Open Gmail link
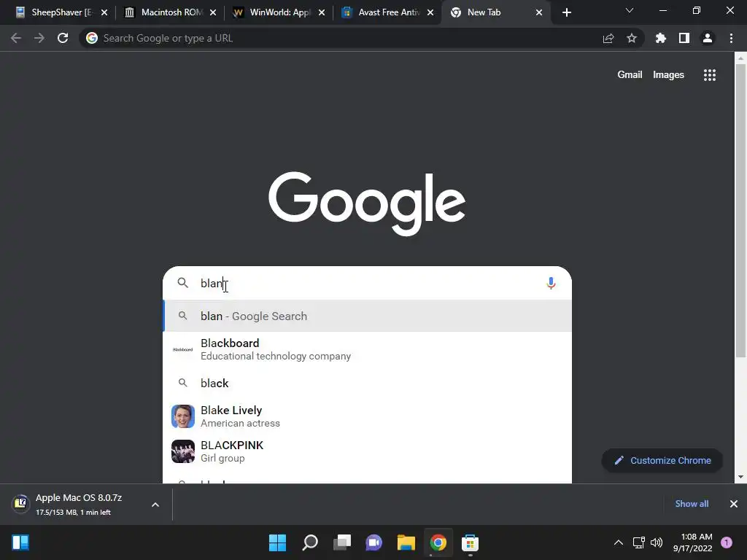747x560 pixels. tap(630, 75)
